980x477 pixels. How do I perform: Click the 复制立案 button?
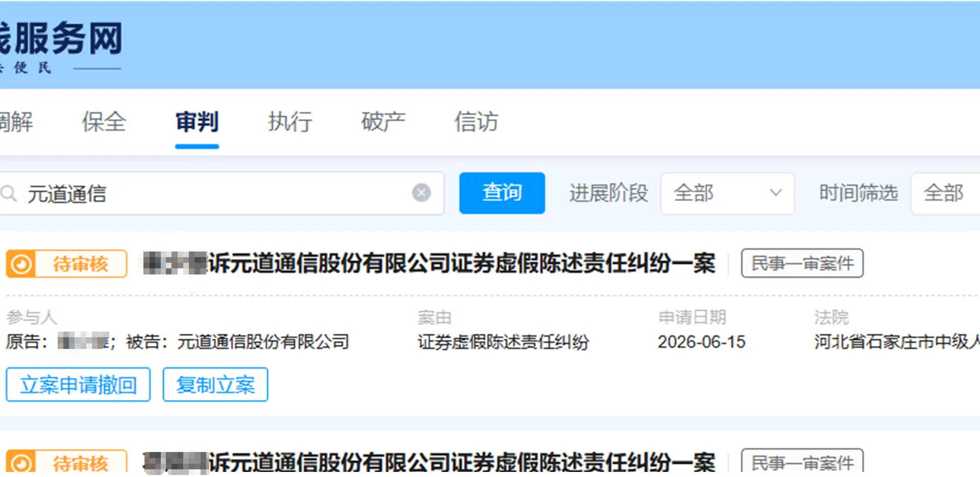click(215, 385)
